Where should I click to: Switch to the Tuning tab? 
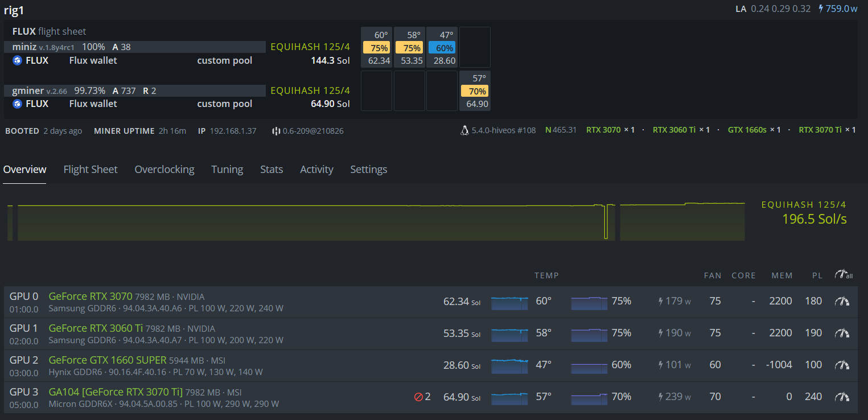(227, 169)
